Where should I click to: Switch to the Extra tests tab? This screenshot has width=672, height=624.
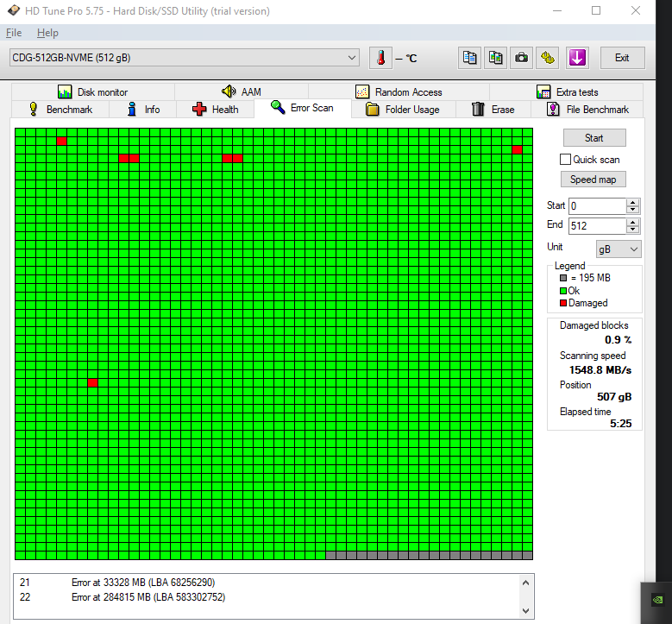[566, 91]
